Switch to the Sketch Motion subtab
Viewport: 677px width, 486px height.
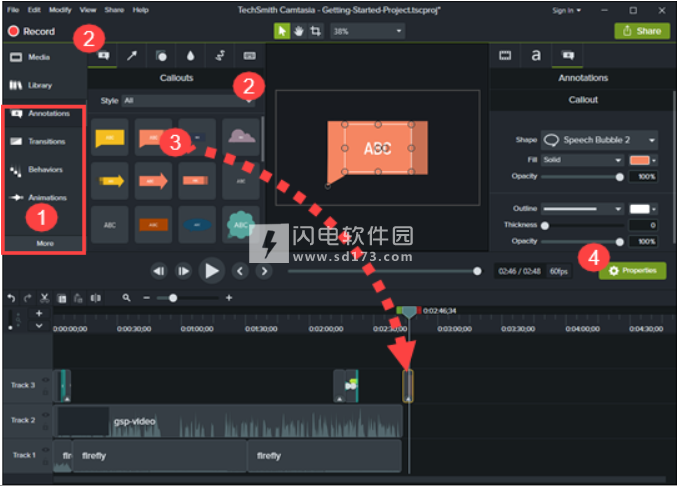pos(220,56)
